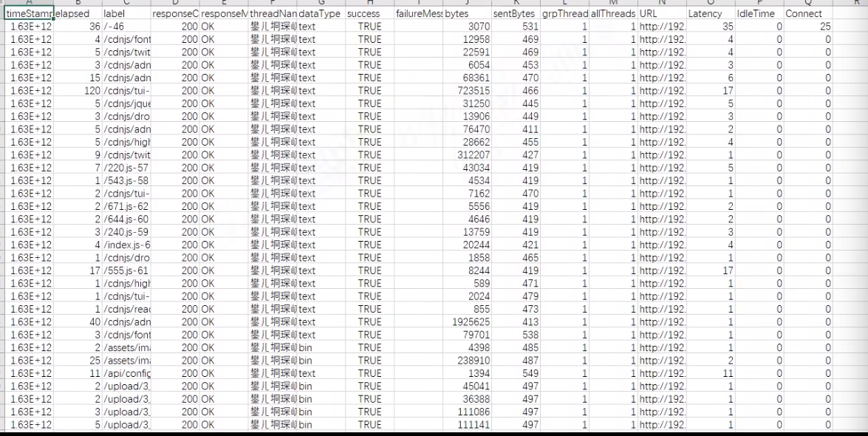Select the bytes cell 238910
This screenshot has height=436, width=868.
(x=467, y=360)
